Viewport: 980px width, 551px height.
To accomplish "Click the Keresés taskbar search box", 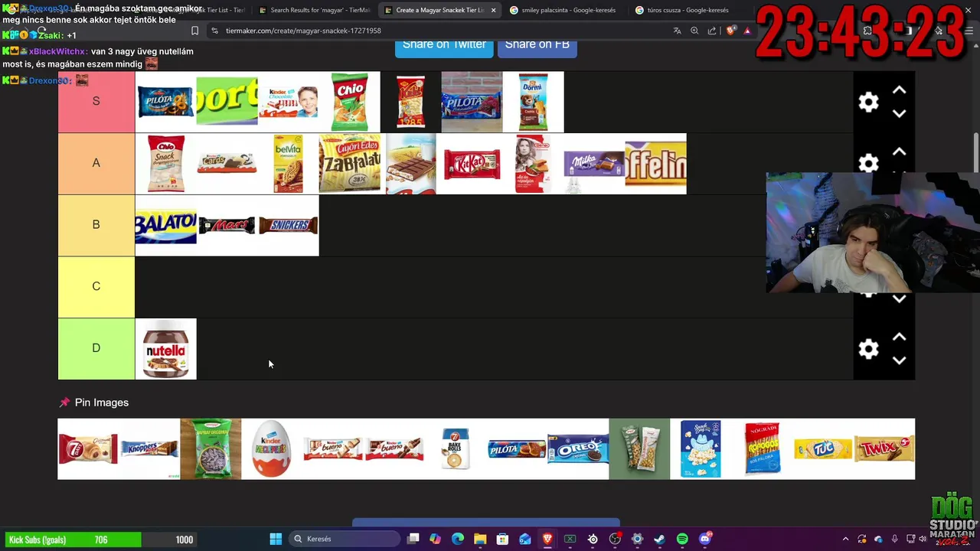I will pos(345,539).
